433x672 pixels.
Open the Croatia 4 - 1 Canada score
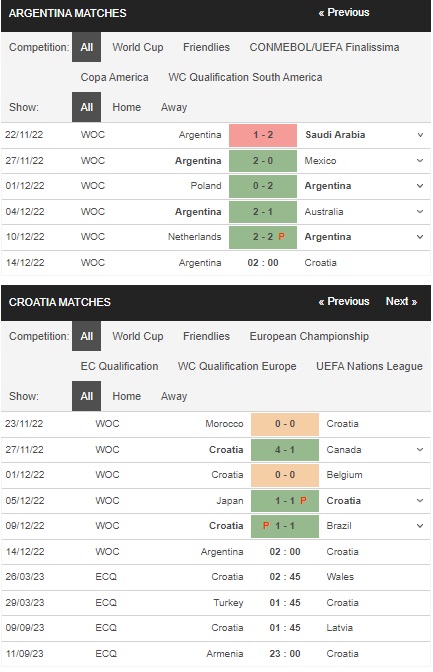pyautogui.click(x=285, y=450)
